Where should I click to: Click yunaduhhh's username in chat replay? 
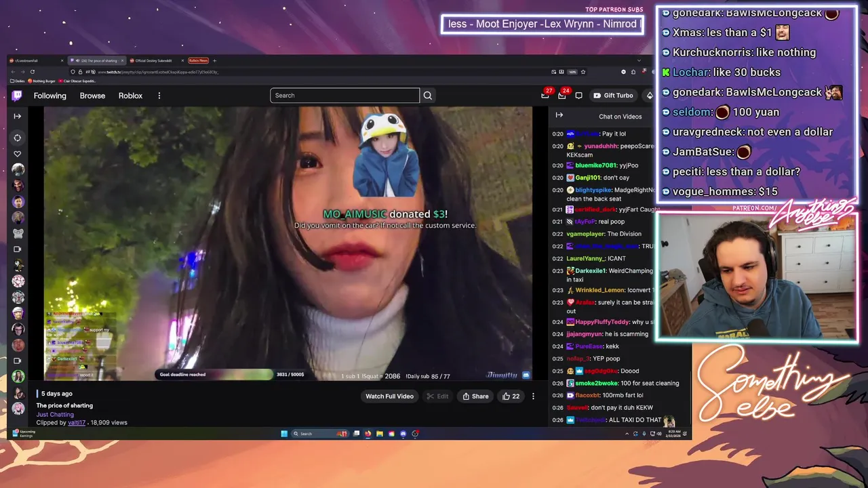pyautogui.click(x=599, y=146)
